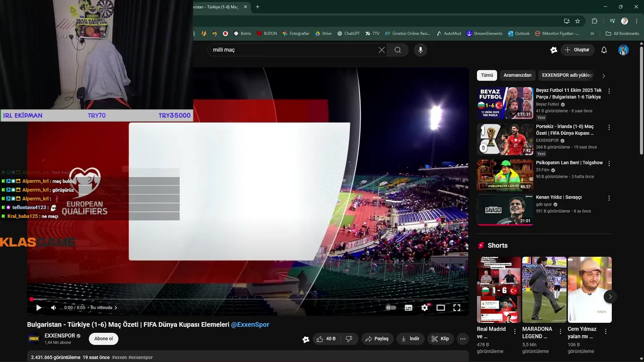Mute the video volume speaker icon
Screen dimensions: 644x362
point(54,308)
